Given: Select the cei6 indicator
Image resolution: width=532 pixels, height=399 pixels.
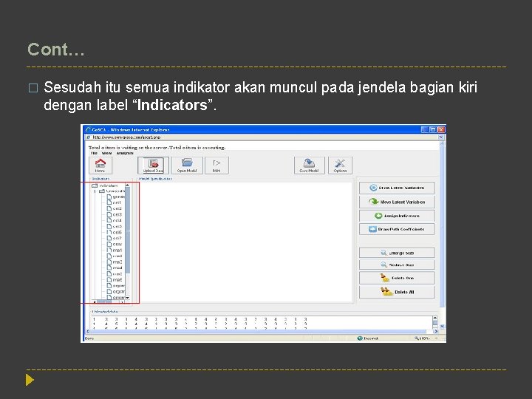Looking at the screenshot, I should tap(114, 233).
